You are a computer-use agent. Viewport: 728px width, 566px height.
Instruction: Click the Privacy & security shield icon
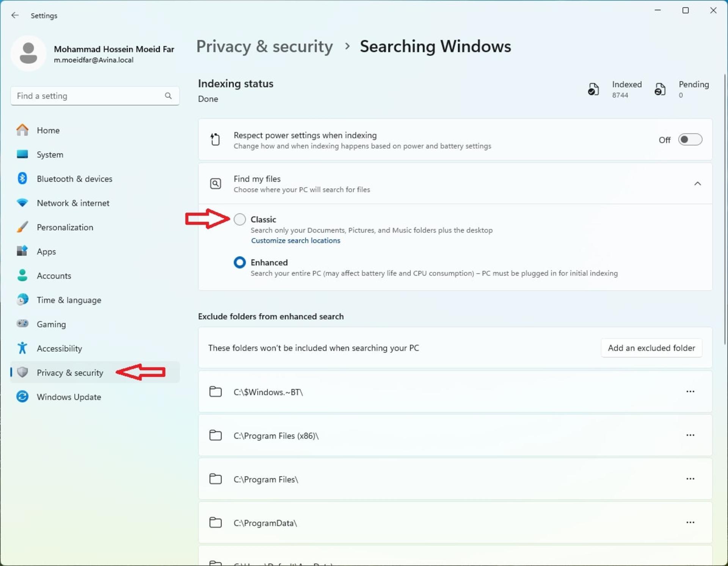(22, 372)
